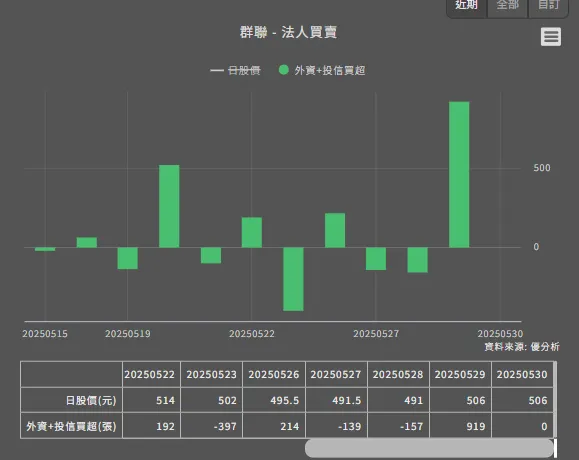Click the green legend dot for 外資+投信買超
This screenshot has width=579, height=460.
pyautogui.click(x=284, y=70)
